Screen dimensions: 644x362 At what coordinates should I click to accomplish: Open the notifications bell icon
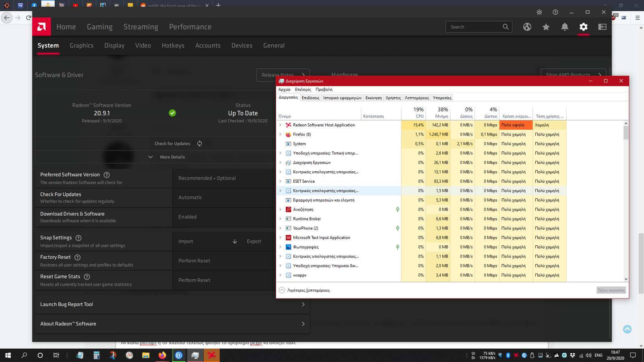[565, 27]
